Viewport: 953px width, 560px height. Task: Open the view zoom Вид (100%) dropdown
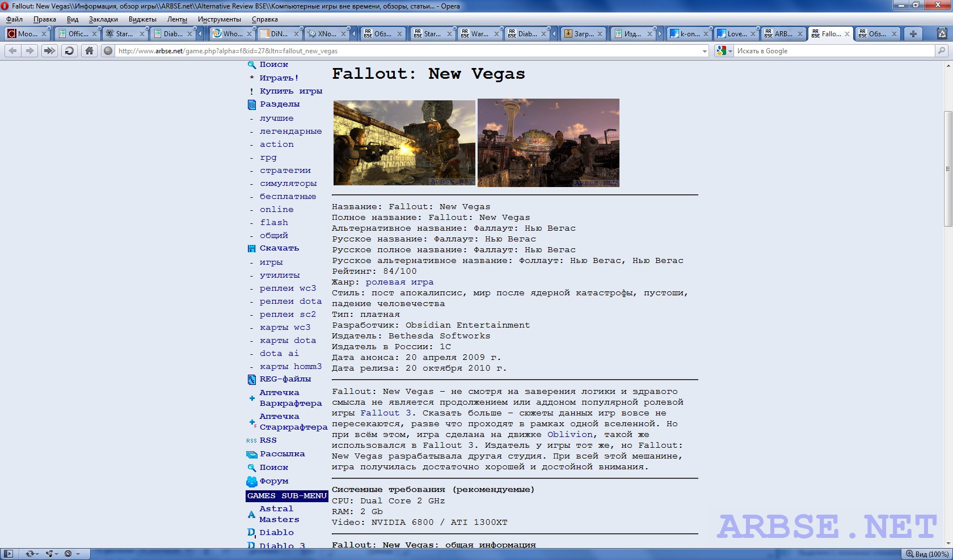tap(926, 554)
